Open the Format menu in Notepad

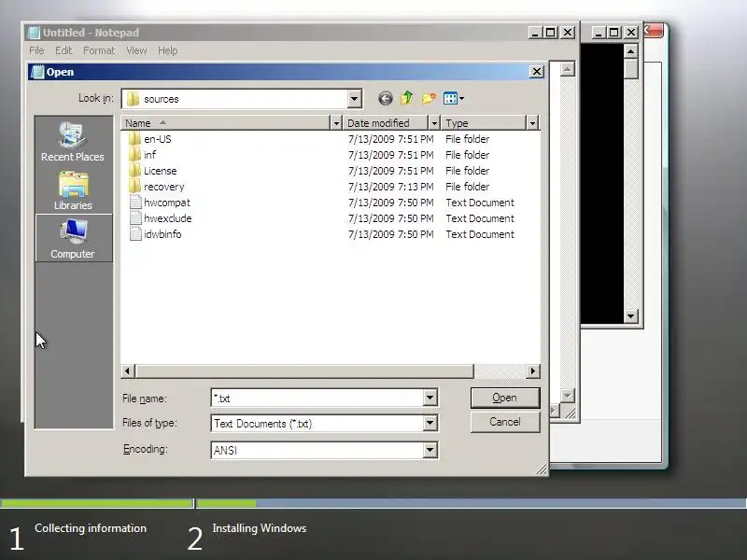tap(99, 50)
